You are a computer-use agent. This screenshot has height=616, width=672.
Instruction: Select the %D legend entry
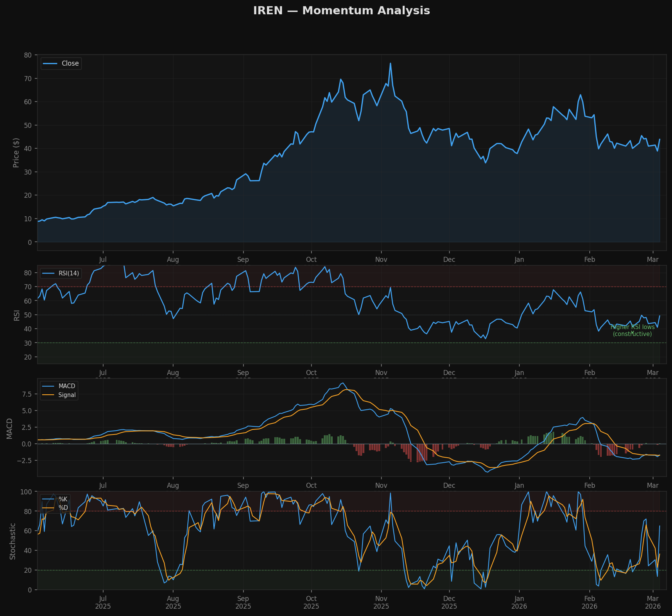pyautogui.click(x=63, y=507)
